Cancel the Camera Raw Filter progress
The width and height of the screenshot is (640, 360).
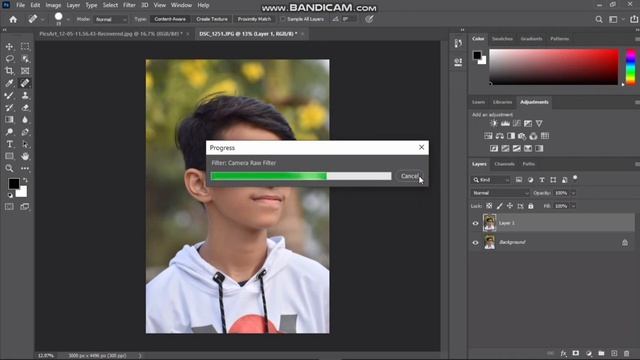409,176
